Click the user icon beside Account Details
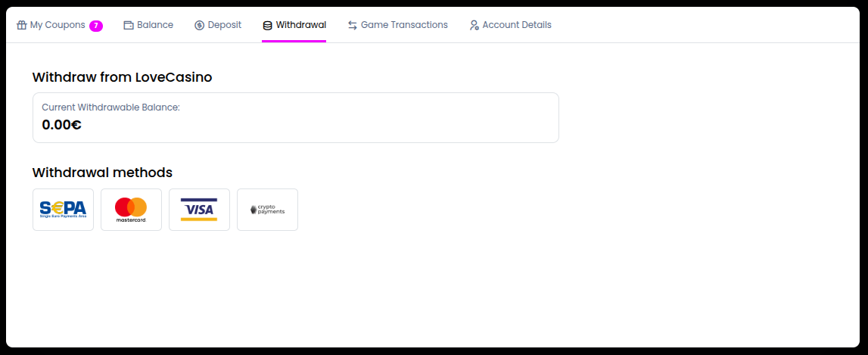Viewport: 868px width, 355px height. pos(474,25)
